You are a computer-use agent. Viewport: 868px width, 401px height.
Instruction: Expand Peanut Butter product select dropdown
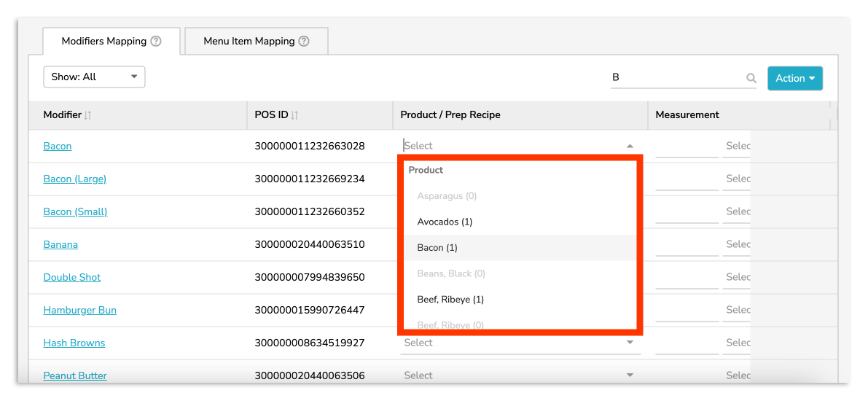pyautogui.click(x=630, y=375)
